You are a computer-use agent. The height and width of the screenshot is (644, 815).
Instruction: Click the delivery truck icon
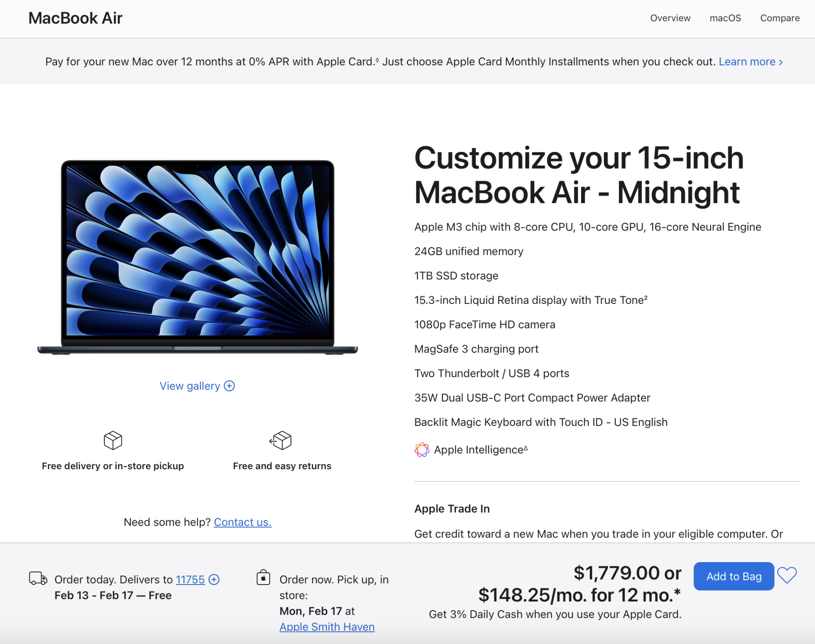[x=38, y=578]
